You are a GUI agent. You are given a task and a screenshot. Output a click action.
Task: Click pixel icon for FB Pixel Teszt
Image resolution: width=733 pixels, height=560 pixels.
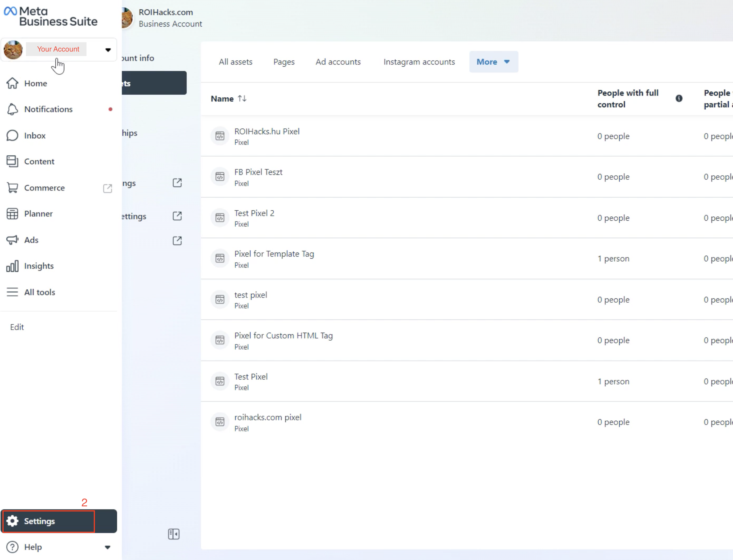[220, 177]
